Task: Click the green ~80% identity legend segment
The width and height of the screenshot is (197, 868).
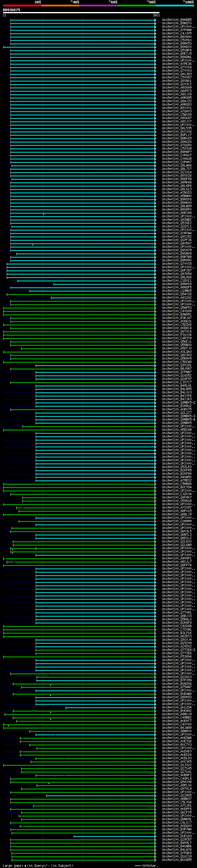Action: click(137, 6)
